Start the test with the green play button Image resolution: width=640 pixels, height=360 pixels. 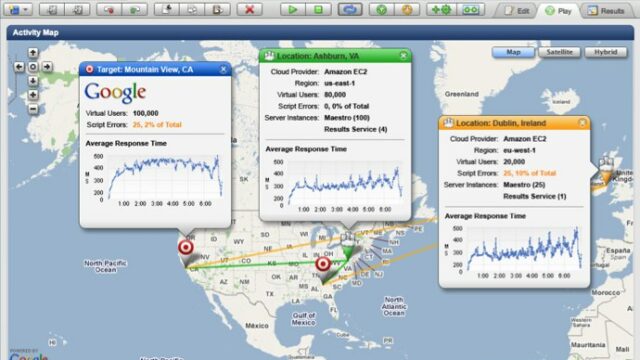point(293,9)
